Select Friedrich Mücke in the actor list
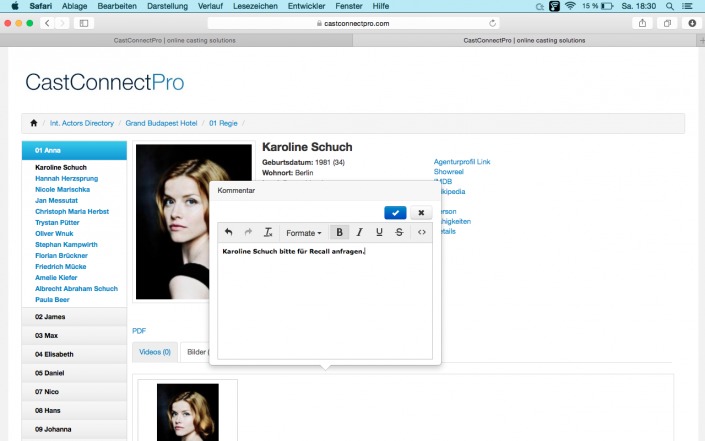This screenshot has height=441, width=705. point(61,267)
